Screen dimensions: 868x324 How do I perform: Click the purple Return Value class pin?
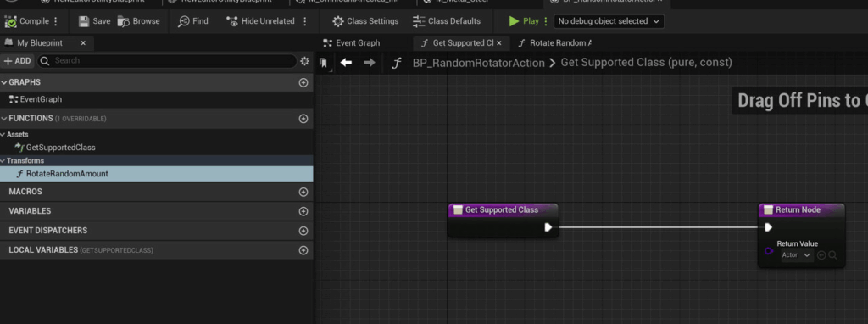click(768, 251)
